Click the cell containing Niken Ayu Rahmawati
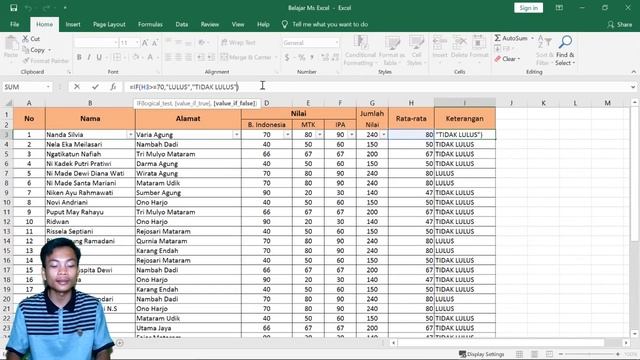 [x=90, y=193]
